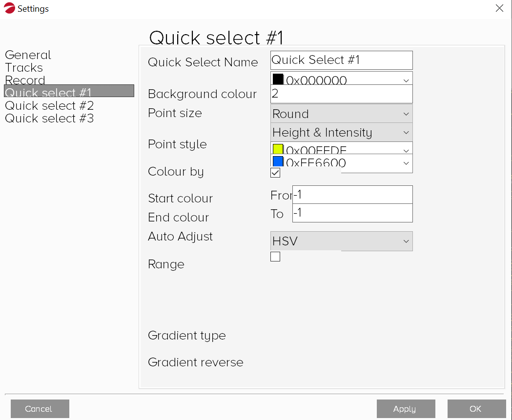Expand the 0x000000 background colour dropdown

[406, 80]
